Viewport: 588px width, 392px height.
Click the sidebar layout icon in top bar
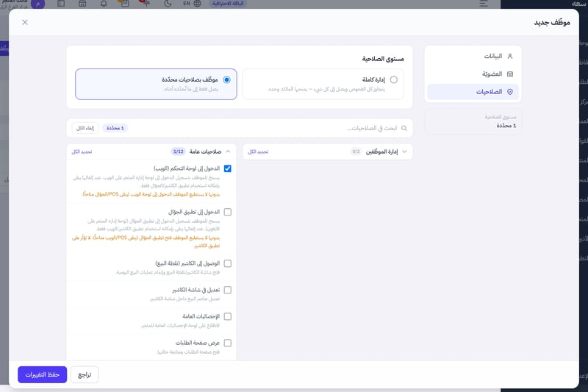[x=61, y=4]
